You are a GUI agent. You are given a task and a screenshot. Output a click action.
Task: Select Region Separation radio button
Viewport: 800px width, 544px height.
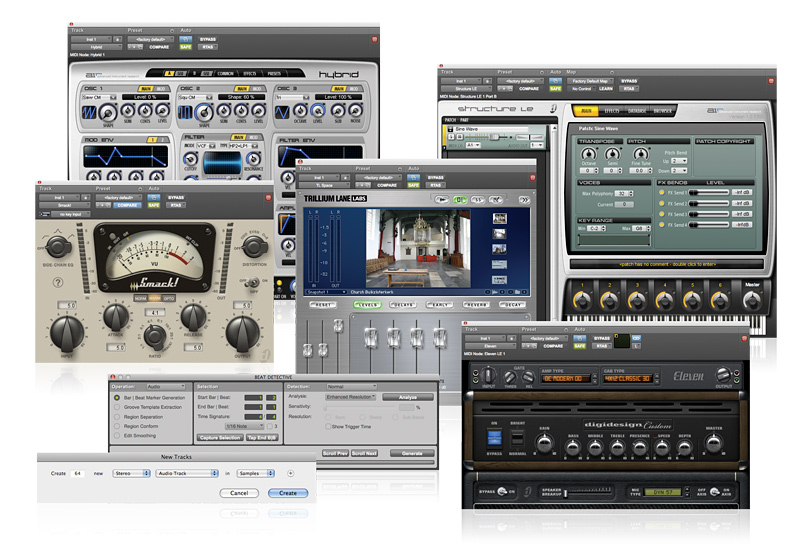click(x=117, y=416)
